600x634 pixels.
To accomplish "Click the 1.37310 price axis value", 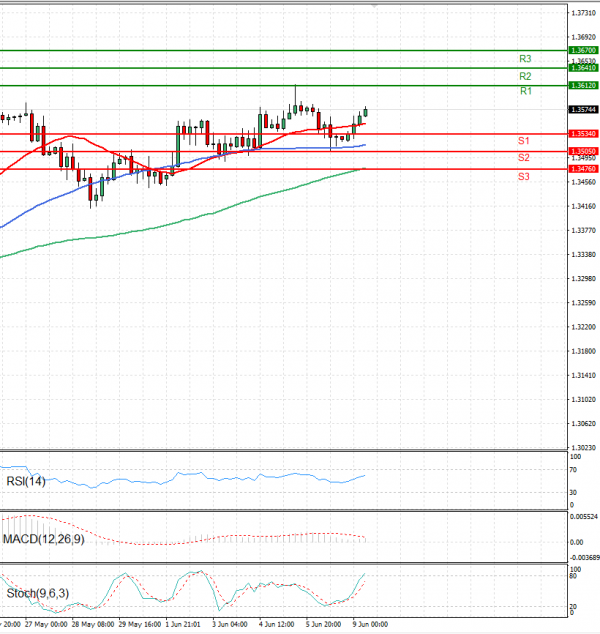I will pyautogui.click(x=583, y=13).
